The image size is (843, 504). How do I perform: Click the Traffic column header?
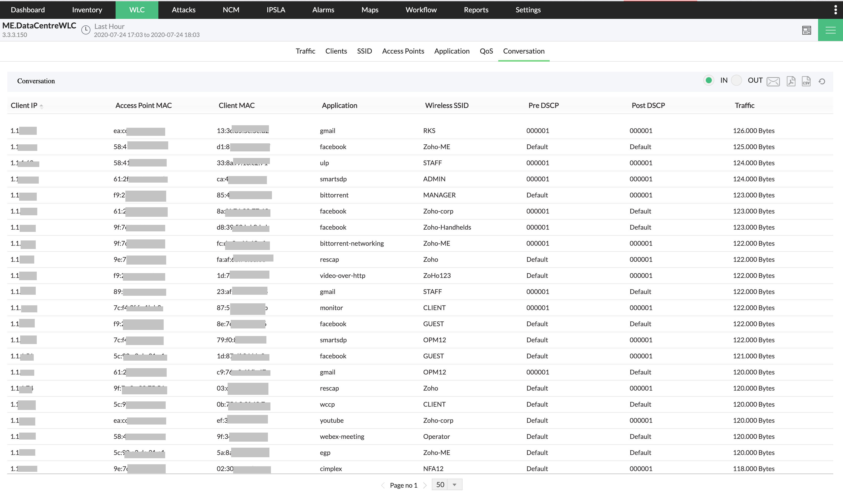[x=744, y=105]
